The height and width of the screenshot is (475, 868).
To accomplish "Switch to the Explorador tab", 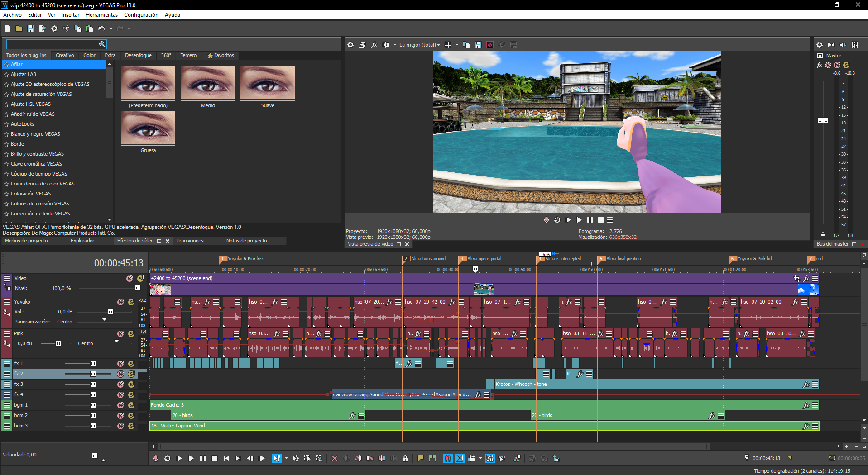I will [x=82, y=241].
